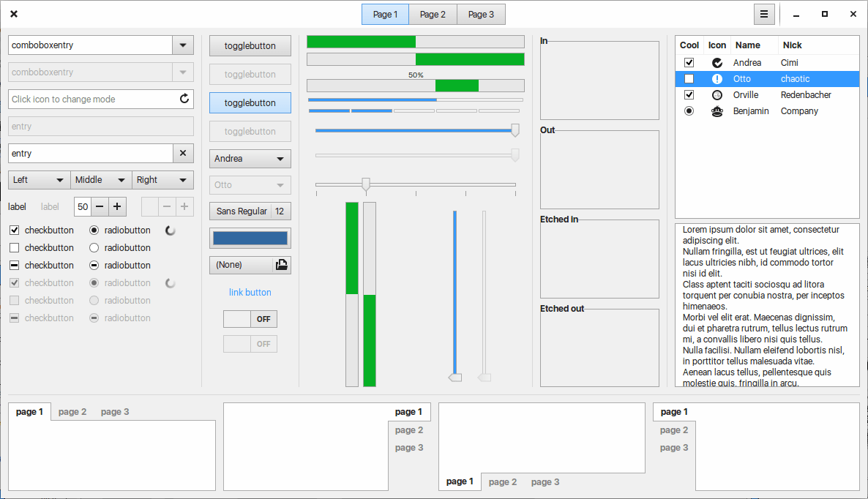
Task: Click the exclamation icon in Otto's row
Action: point(717,78)
